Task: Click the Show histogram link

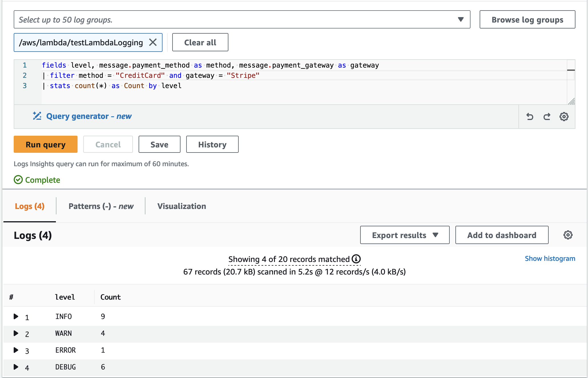Action: pos(550,259)
